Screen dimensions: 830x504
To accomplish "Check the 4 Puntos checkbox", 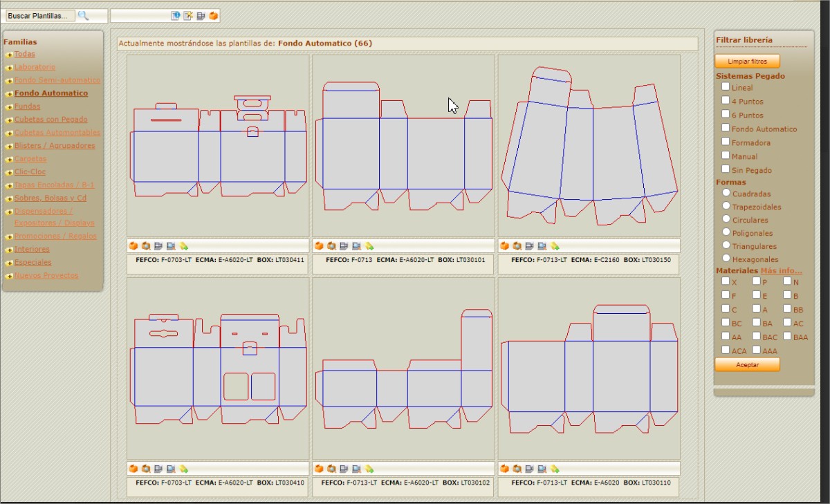I will (x=726, y=100).
